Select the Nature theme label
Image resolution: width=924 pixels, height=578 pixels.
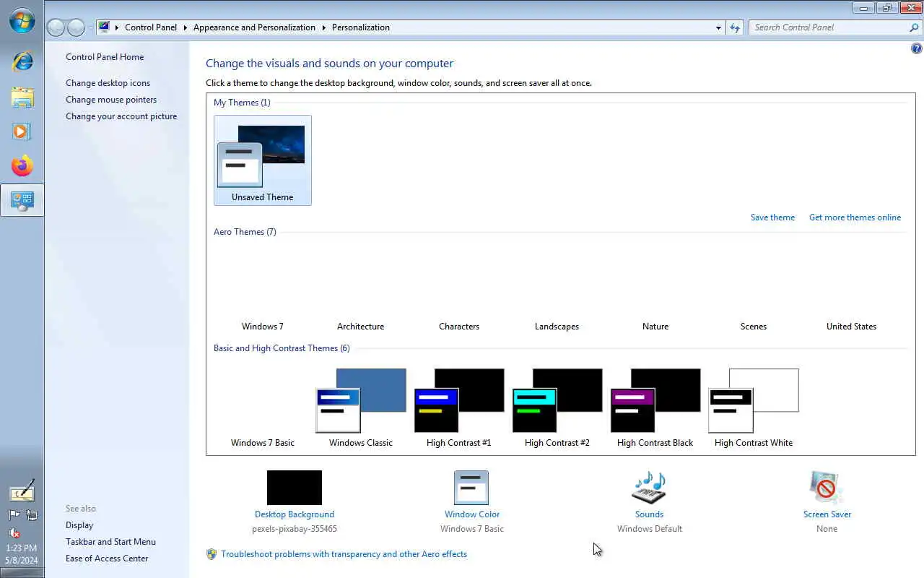(x=655, y=327)
